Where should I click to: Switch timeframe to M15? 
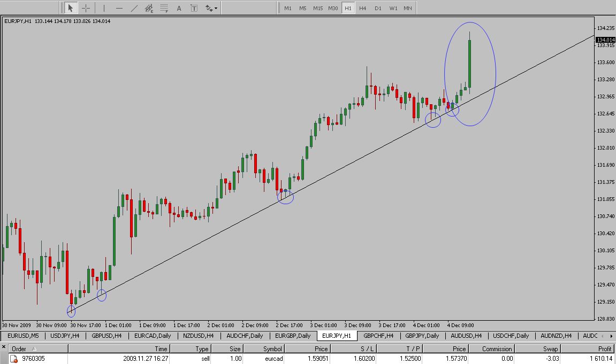[318, 8]
